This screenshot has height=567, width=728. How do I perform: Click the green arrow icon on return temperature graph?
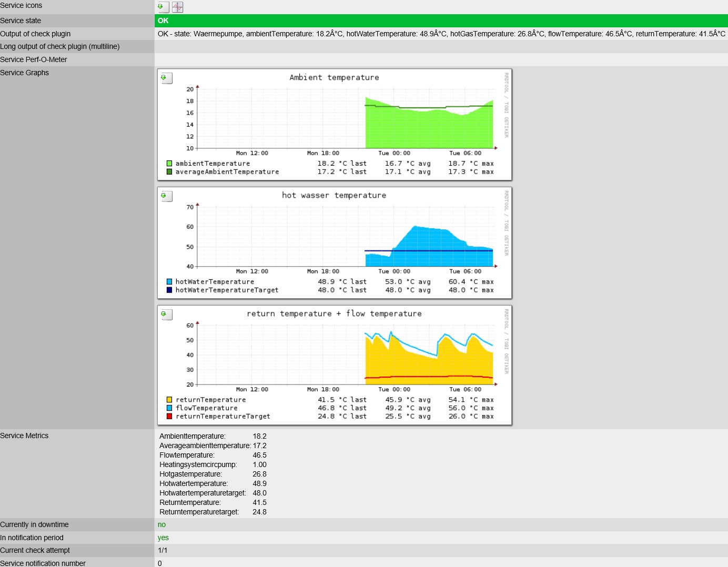pyautogui.click(x=167, y=315)
